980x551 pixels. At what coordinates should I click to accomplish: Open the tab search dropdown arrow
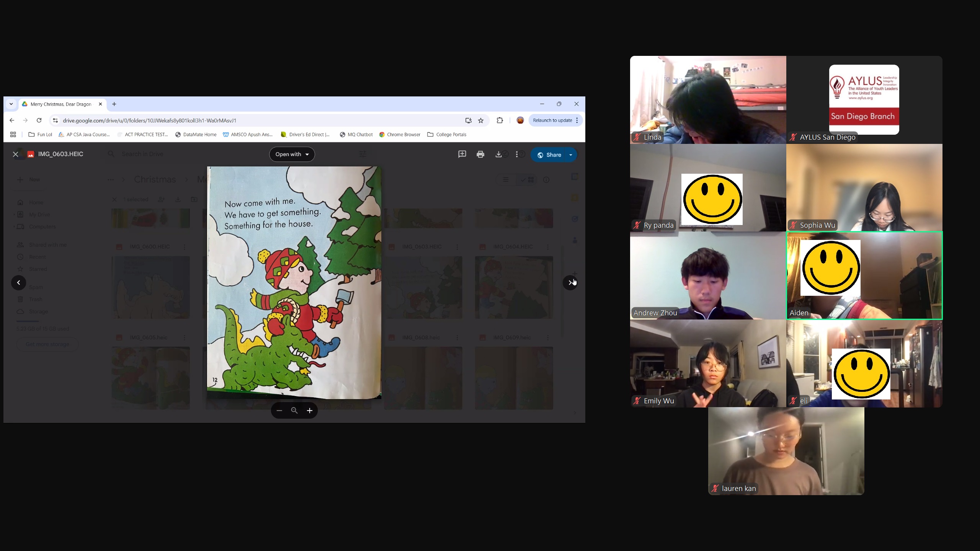11,104
